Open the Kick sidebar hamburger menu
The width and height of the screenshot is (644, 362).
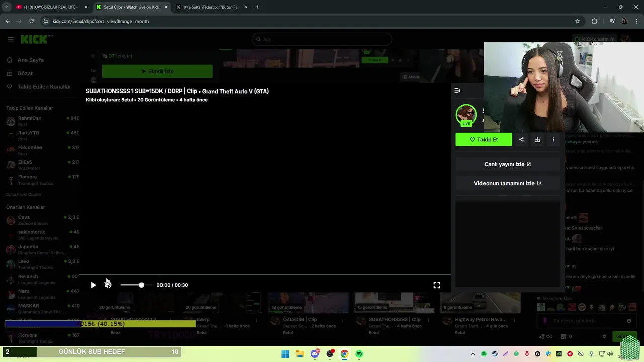coord(11,39)
